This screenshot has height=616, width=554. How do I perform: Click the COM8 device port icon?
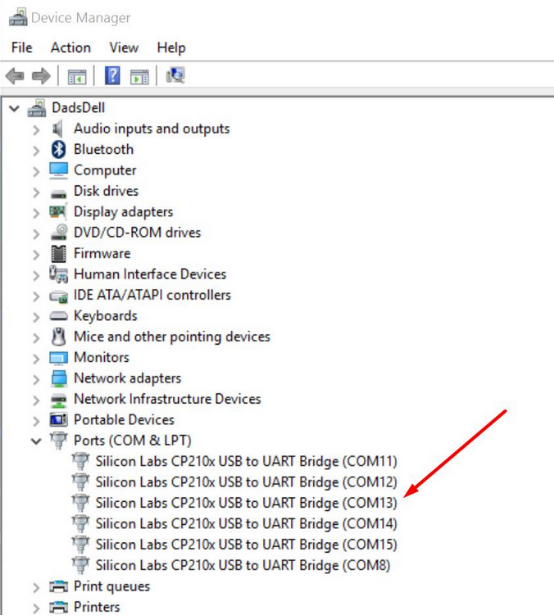[x=81, y=565]
